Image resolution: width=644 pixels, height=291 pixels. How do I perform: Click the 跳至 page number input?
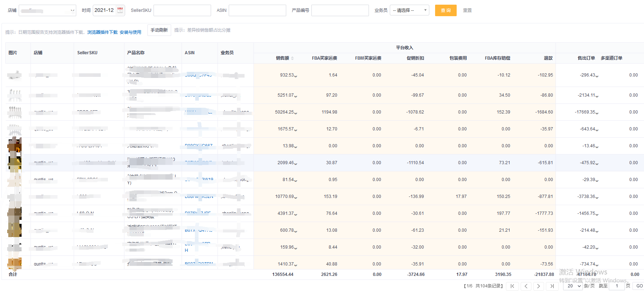click(x=617, y=286)
